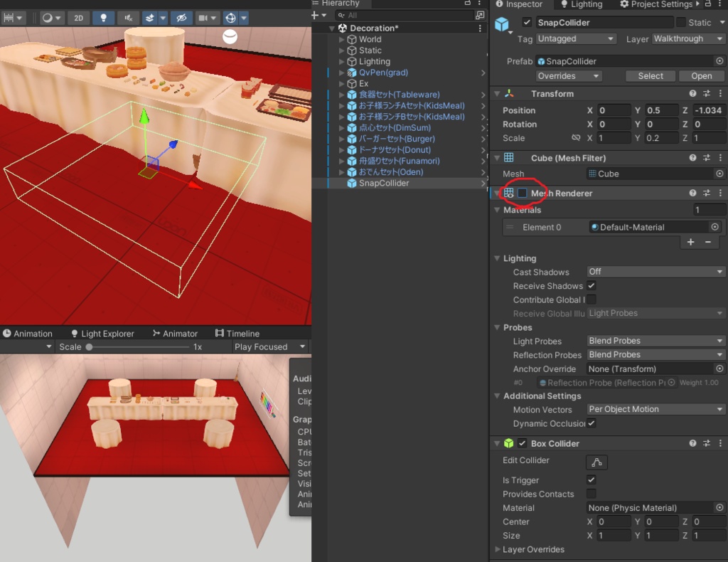Add a material with the plus icon
This screenshot has width=728, height=562.
[690, 242]
